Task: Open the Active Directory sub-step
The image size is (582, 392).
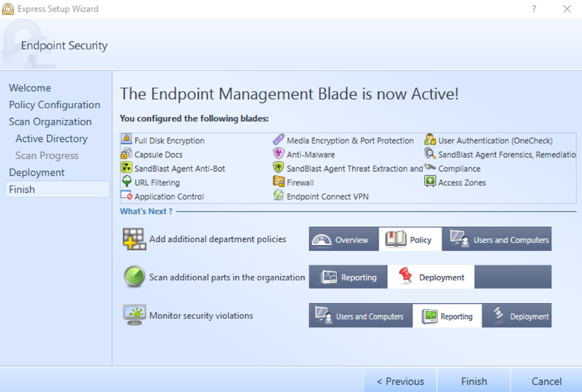Action: point(51,139)
